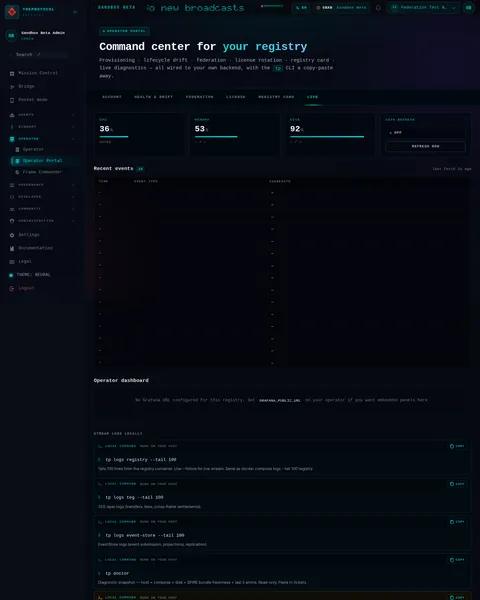The height and width of the screenshot is (600, 480).
Task: Click the GRAFANA_PUBLIC_URL code label
Action: (280, 400)
